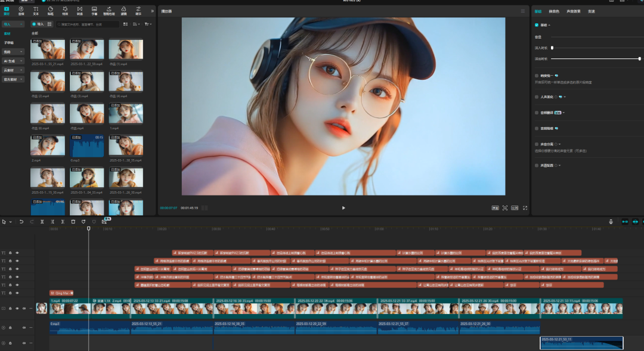Open the 调节 adjustment tab
The width and height of the screenshot is (644, 351).
pyautogui.click(x=138, y=11)
